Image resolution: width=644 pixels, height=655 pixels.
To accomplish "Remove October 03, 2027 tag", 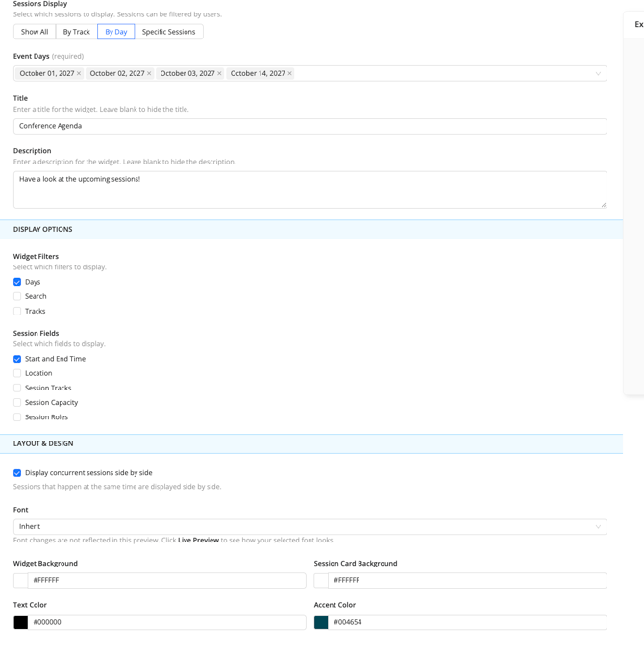I will pos(219,73).
